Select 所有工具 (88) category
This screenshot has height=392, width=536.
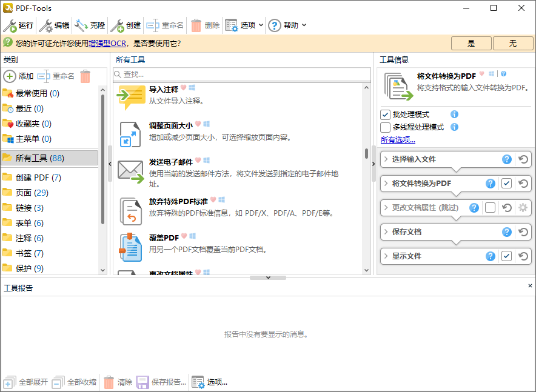50,158
